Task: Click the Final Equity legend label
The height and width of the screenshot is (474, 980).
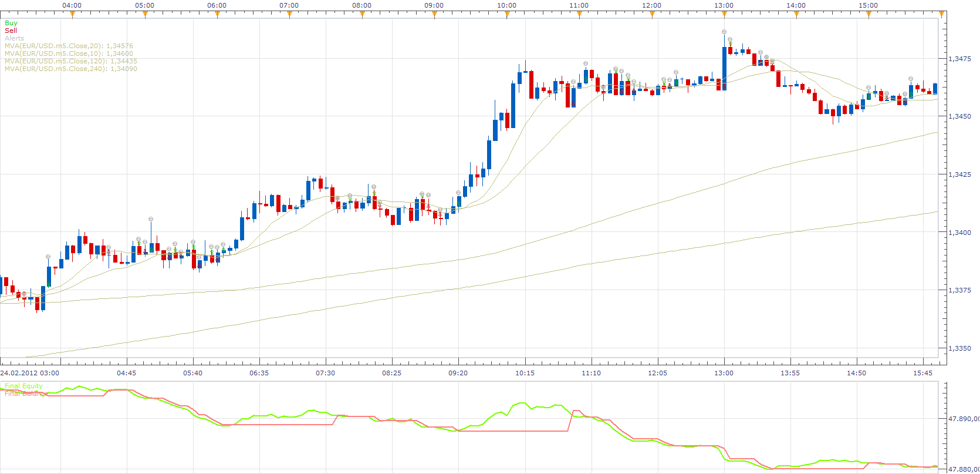Action: click(23, 386)
